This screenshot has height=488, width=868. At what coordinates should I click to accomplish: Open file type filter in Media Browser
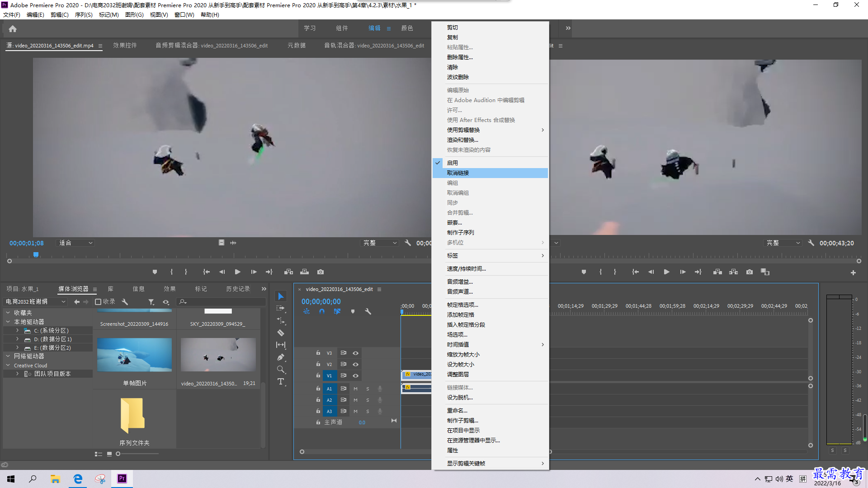151,302
